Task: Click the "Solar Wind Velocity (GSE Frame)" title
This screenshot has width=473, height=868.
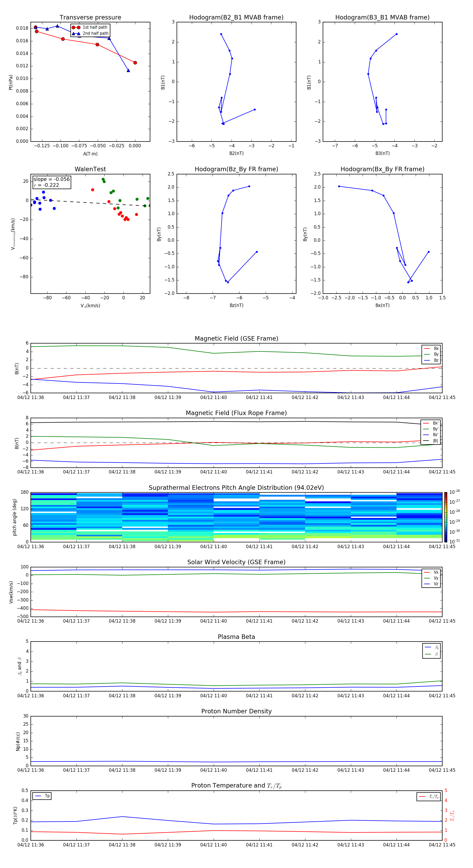Action: (x=236, y=562)
